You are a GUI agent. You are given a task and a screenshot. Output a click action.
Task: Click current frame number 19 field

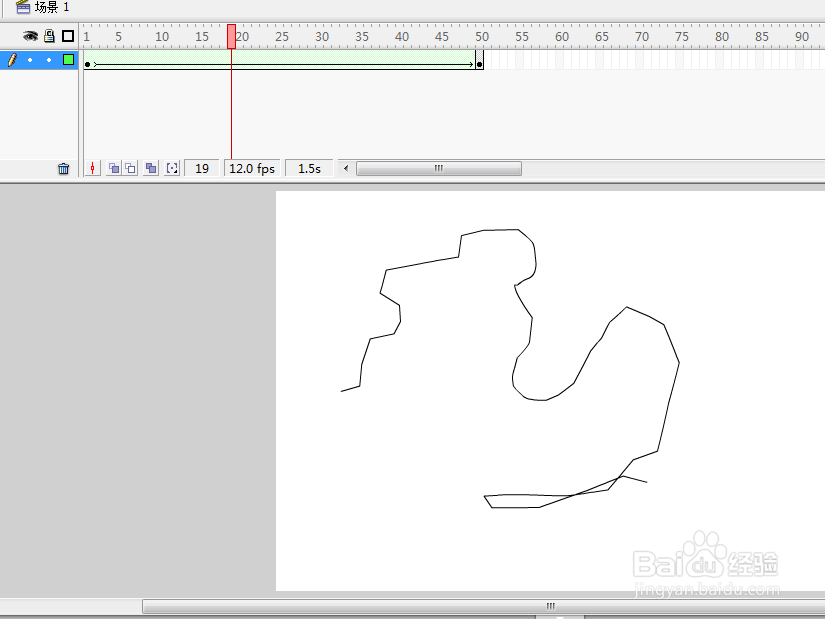point(202,168)
